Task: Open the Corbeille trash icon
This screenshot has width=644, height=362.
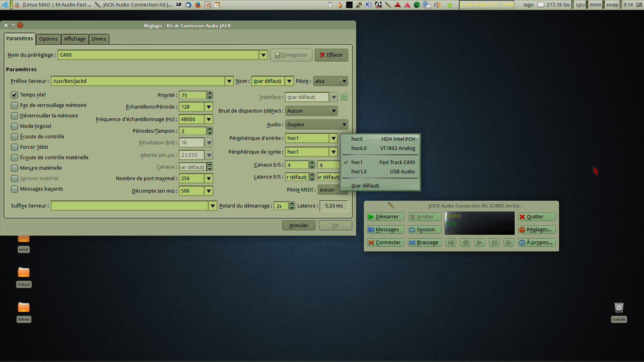Action: (619, 309)
